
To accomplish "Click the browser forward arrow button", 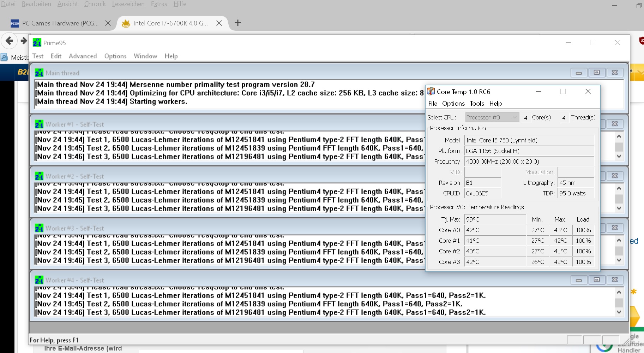I will point(24,41).
